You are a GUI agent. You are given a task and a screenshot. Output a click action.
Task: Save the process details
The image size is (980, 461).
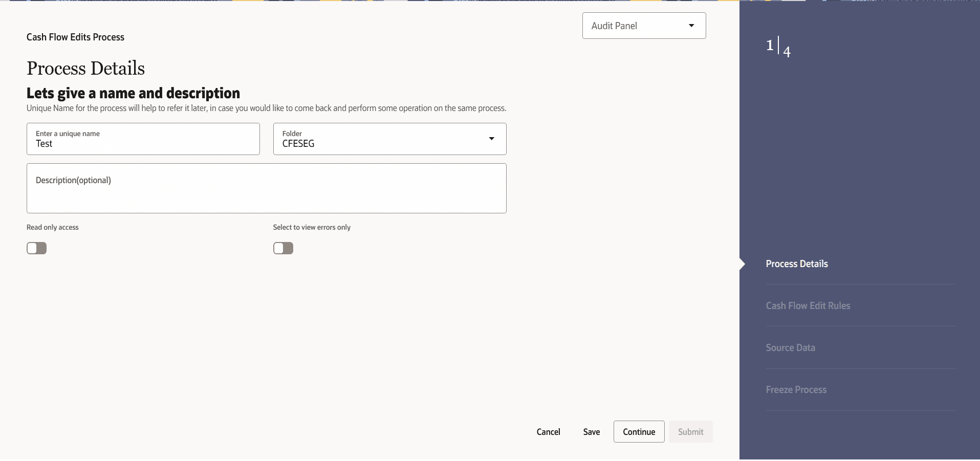coord(591,432)
